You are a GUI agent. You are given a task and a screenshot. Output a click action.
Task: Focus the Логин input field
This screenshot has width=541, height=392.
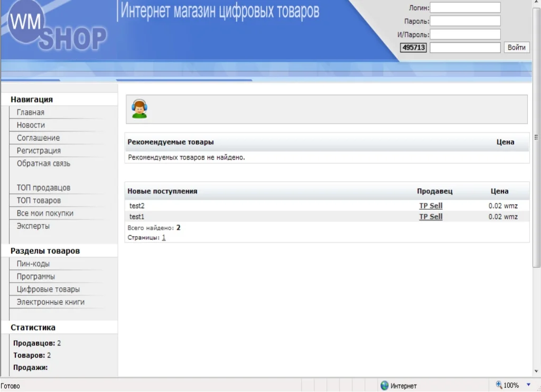point(465,7)
